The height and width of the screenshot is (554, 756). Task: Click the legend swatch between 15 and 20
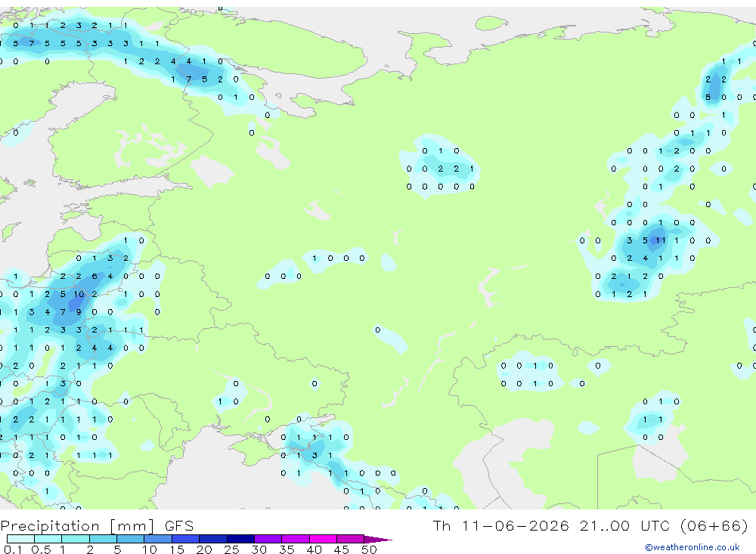(186, 539)
